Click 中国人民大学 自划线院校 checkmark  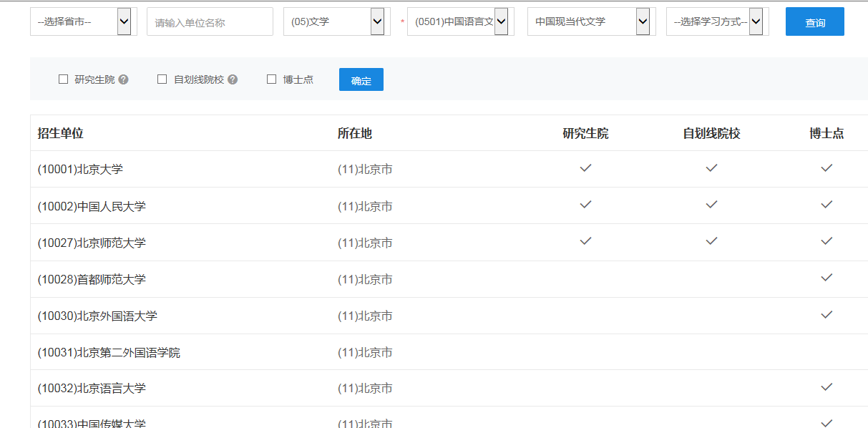[x=711, y=204]
